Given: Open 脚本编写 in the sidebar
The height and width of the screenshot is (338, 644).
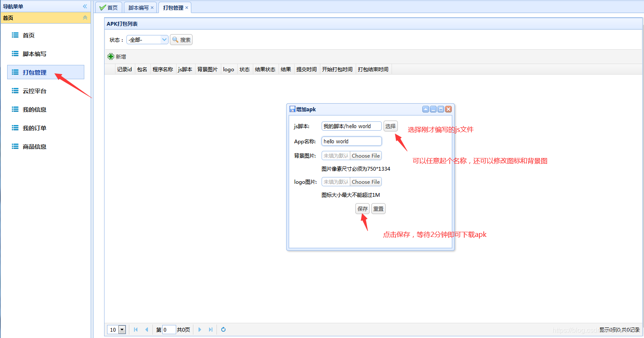Looking at the screenshot, I should pyautogui.click(x=46, y=54).
